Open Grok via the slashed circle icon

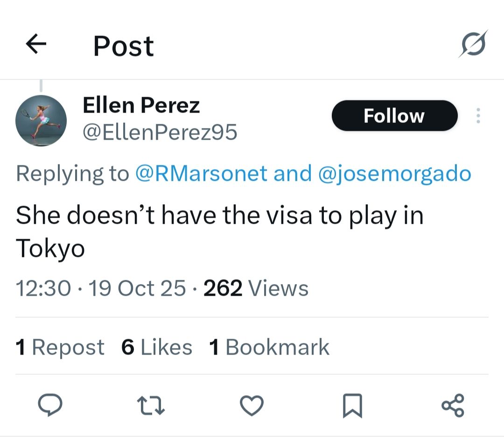click(x=474, y=43)
